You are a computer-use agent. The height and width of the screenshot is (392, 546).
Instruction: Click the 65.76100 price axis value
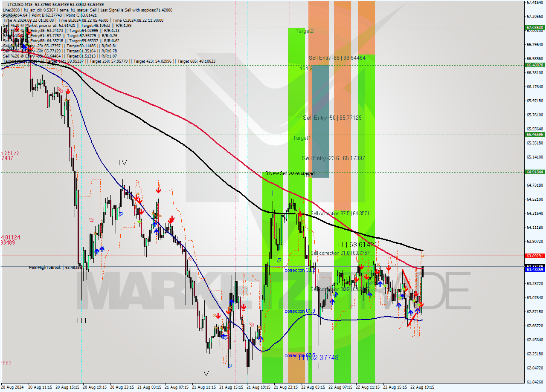[x=534, y=115]
